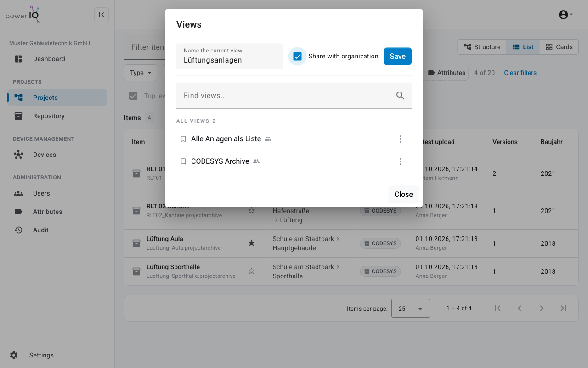Image resolution: width=588 pixels, height=368 pixels.
Task: Open the Audit history page
Action: pos(57,230)
